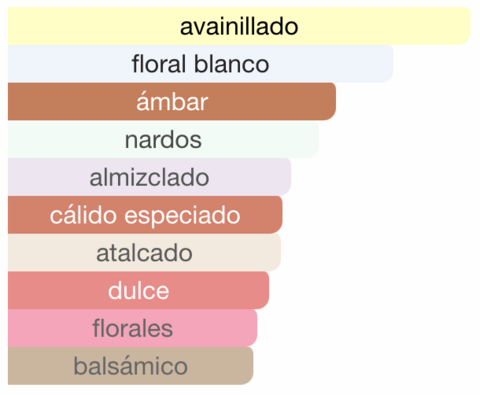Open the cálido especiado accord bar
Image resolution: width=480 pixels, height=395 pixels.
pos(145,215)
